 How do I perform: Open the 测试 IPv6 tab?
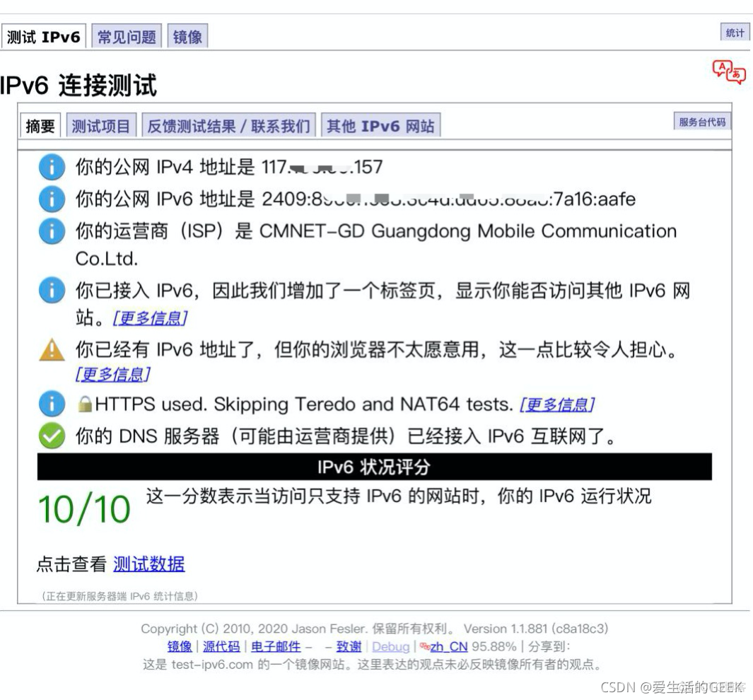pos(43,37)
